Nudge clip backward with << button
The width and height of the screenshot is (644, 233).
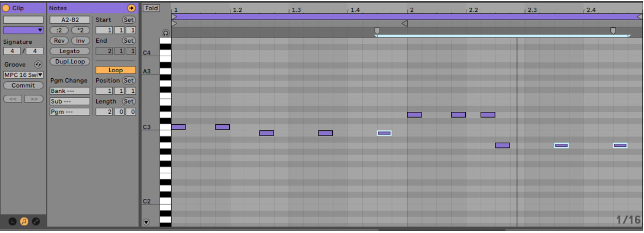point(12,98)
